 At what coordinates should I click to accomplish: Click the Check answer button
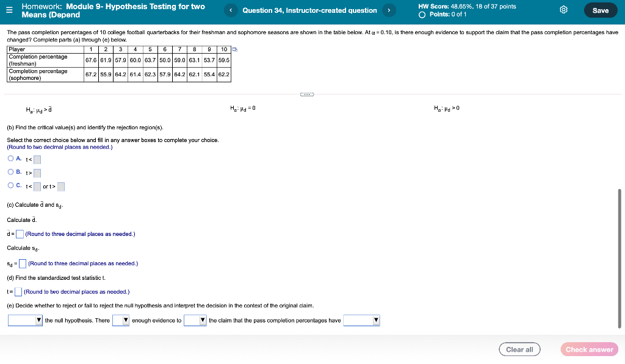click(589, 349)
